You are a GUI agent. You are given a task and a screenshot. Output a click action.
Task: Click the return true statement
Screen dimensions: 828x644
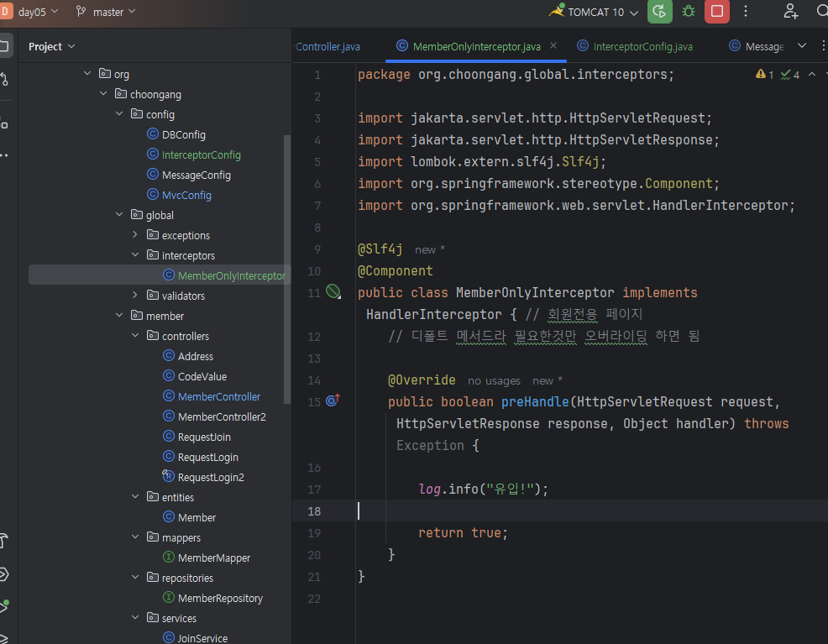(x=463, y=532)
